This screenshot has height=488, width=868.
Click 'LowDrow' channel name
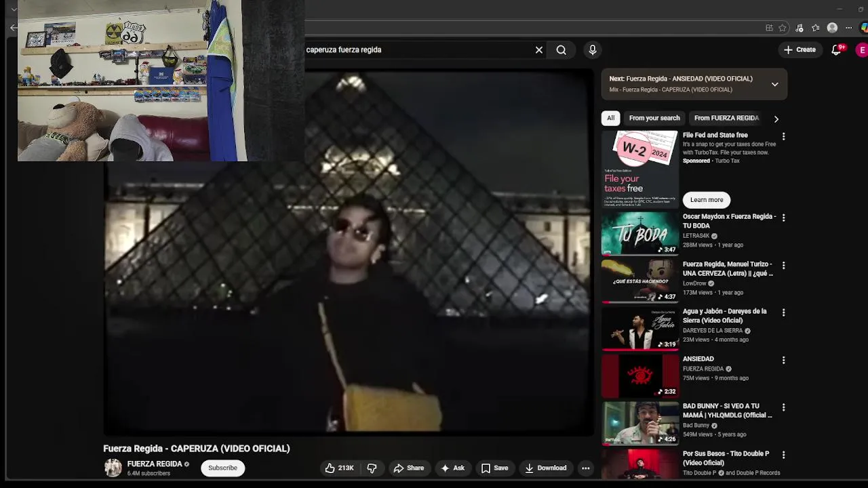point(694,283)
